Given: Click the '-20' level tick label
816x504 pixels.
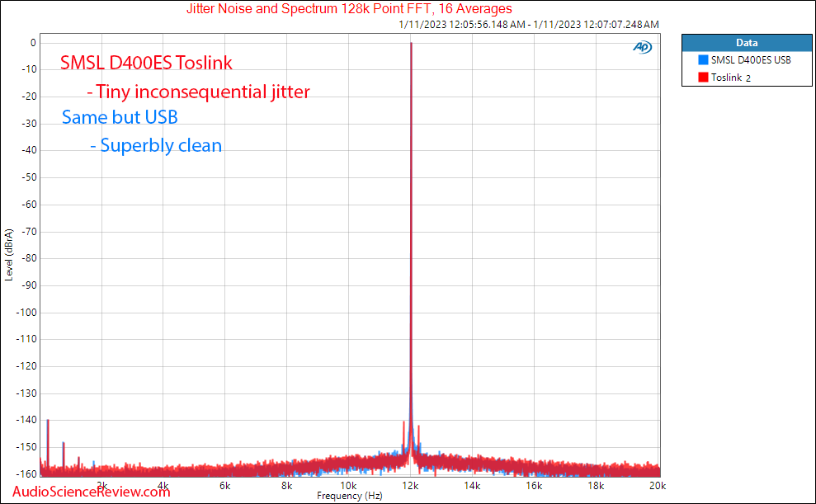Looking at the screenshot, I should 29,97.
